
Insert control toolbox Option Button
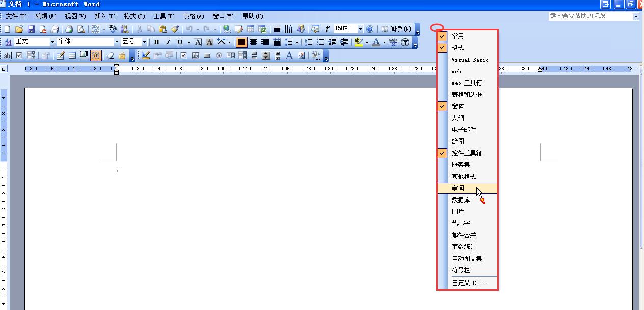pos(219,55)
